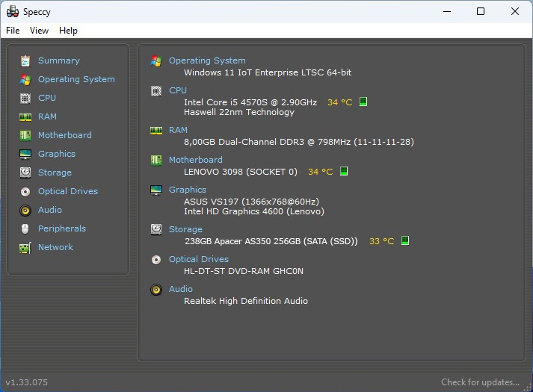The image size is (533, 392).
Task: Click the Windows flag icon beside sidebar Operating System
Action: click(25, 79)
